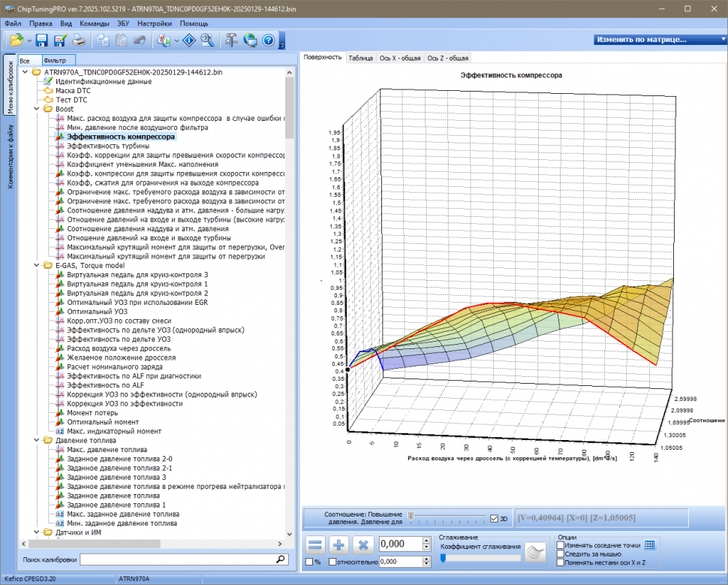Click the blue diamond info icon
The height and width of the screenshot is (585, 728).
click(x=189, y=41)
